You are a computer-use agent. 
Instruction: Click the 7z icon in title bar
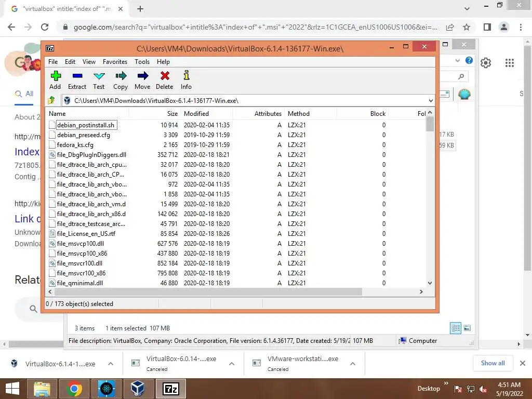[x=50, y=48]
